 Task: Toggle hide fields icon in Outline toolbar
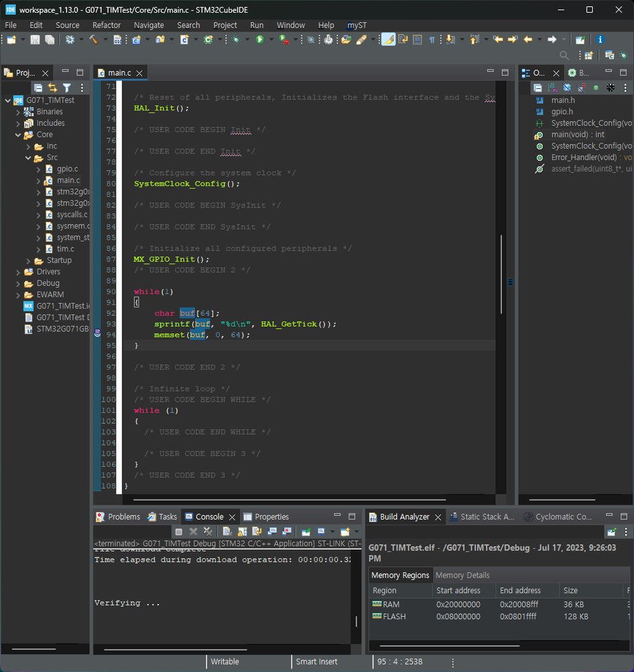click(x=567, y=88)
